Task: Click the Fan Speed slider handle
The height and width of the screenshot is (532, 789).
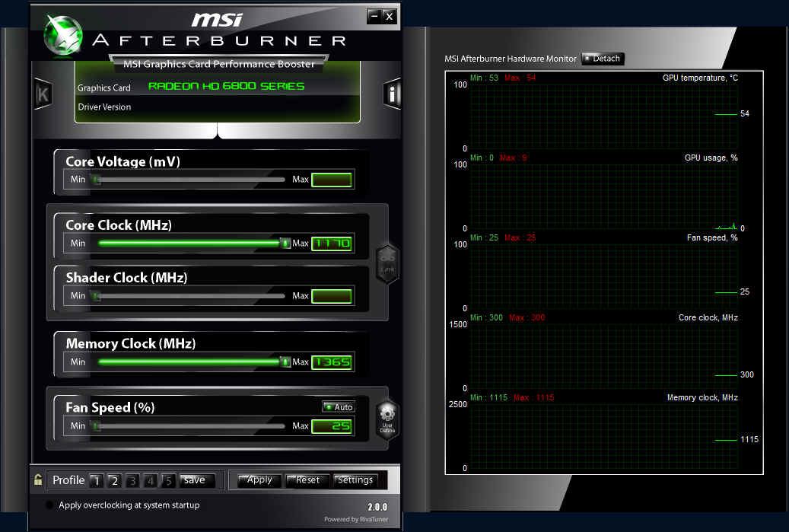Action: (x=96, y=426)
